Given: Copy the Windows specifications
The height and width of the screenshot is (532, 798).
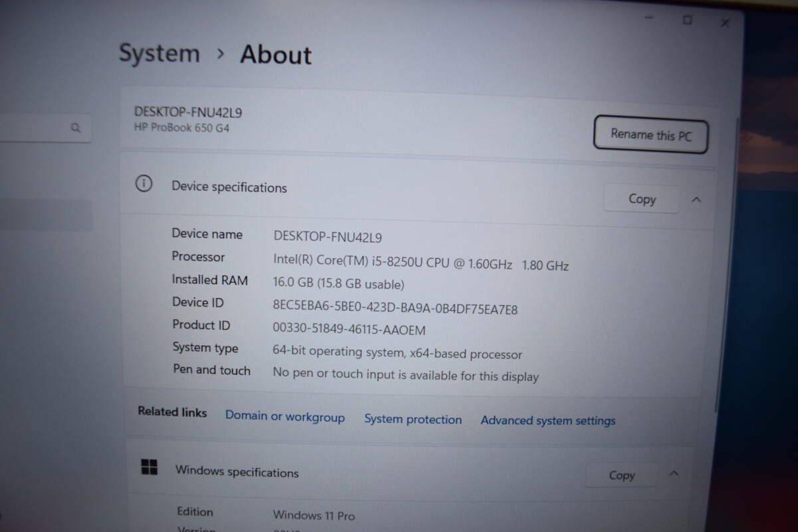Looking at the screenshot, I should pos(622,475).
